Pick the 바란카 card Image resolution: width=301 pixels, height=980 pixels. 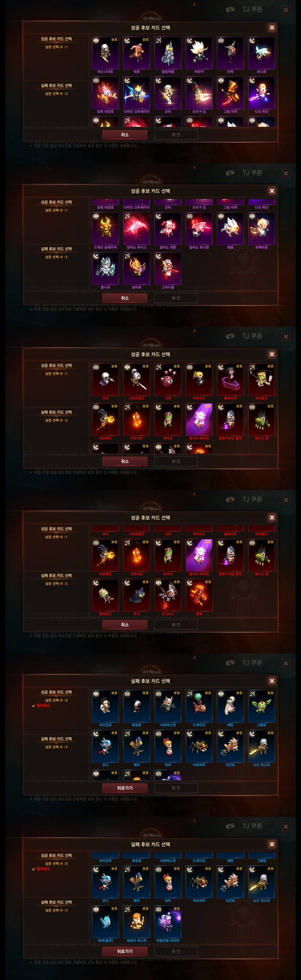[199, 53]
